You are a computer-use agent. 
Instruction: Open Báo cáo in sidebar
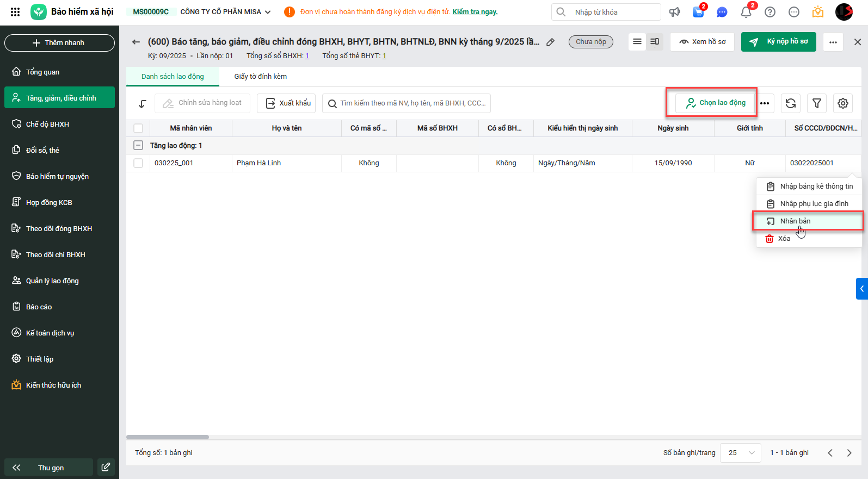click(x=60, y=307)
